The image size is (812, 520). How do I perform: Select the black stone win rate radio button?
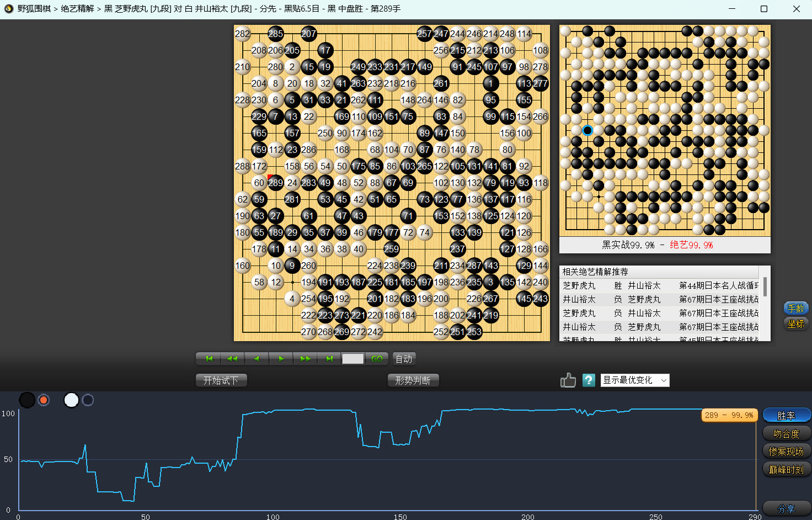click(x=44, y=400)
